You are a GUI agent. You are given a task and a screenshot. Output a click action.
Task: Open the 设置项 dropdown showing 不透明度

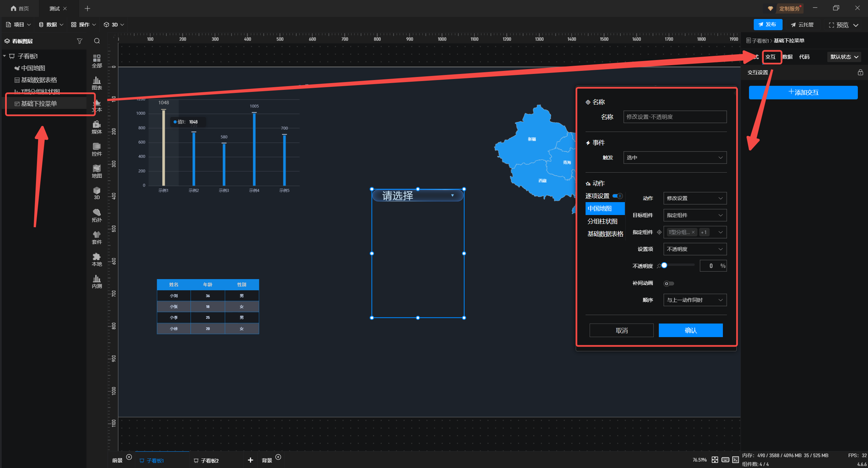click(x=695, y=249)
